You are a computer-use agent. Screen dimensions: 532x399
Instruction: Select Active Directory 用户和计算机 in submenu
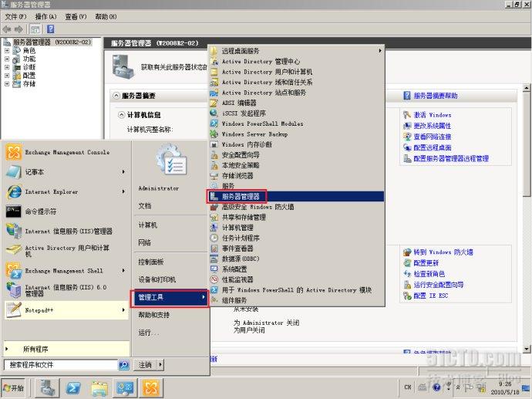coord(296,72)
